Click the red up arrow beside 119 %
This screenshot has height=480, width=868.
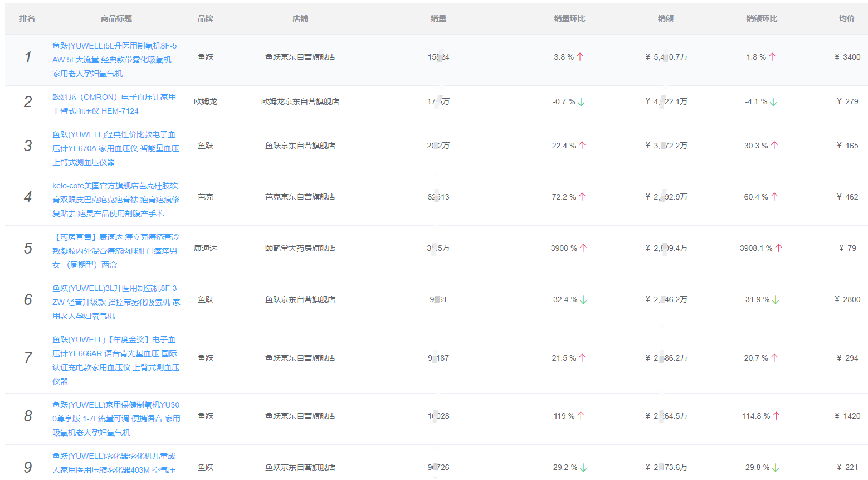pyautogui.click(x=581, y=416)
